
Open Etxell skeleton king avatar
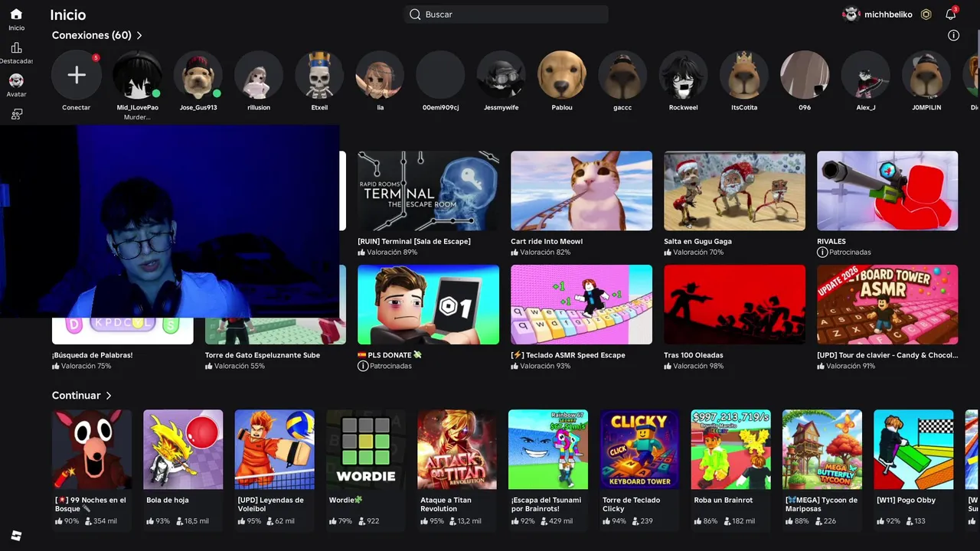(x=319, y=75)
